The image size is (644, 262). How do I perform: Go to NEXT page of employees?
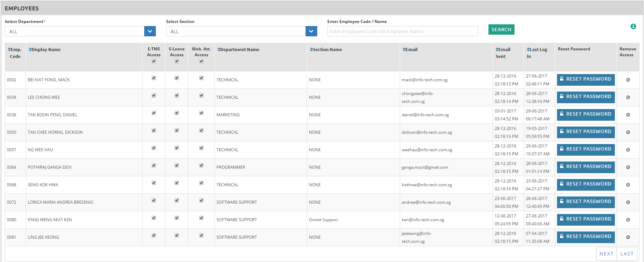pos(606,254)
